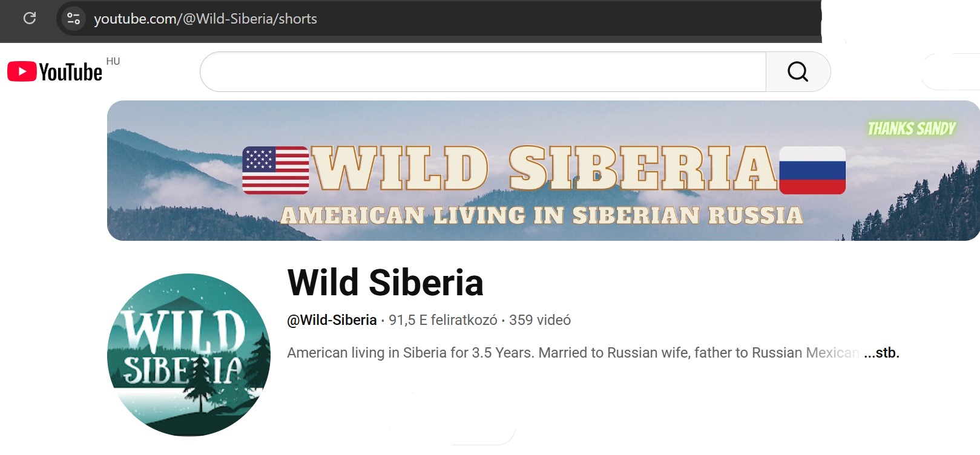Select the youtube.com/@Wild-Siberia/shorts URL text
The image size is (980, 455).
click(205, 19)
